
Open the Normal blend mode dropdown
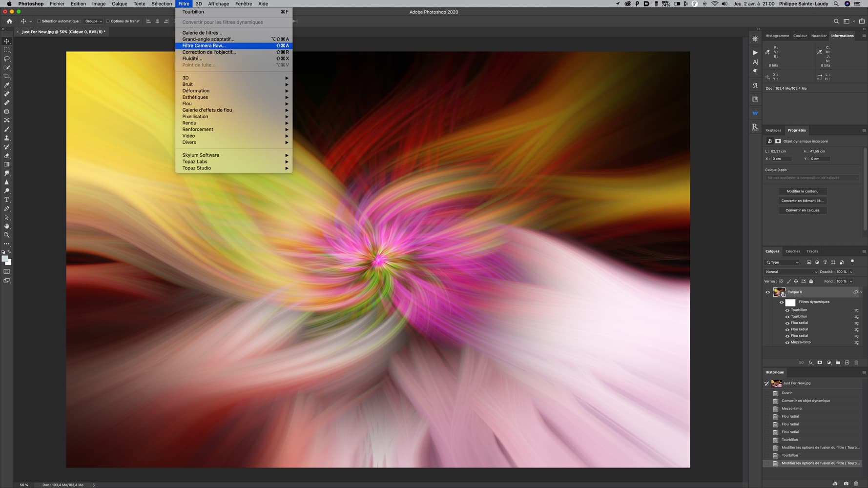point(790,272)
